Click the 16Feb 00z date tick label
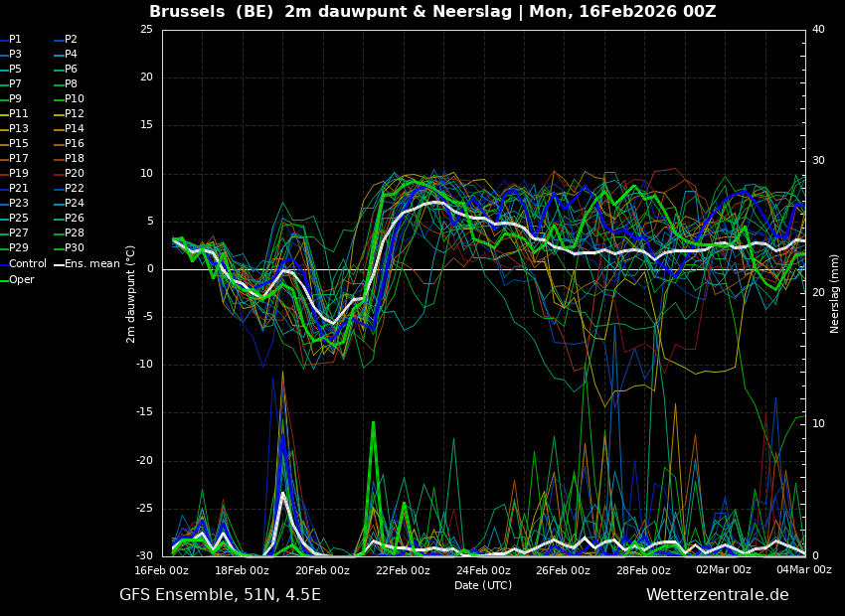Screen dimensions: 845x616 162,570
